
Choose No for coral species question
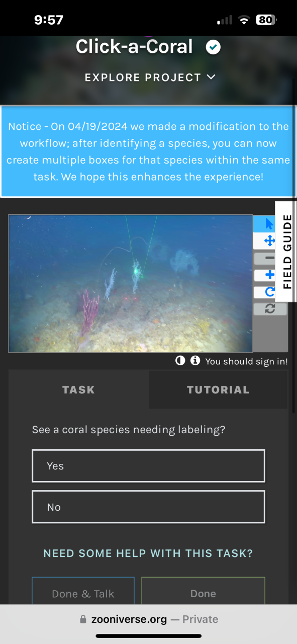click(148, 507)
